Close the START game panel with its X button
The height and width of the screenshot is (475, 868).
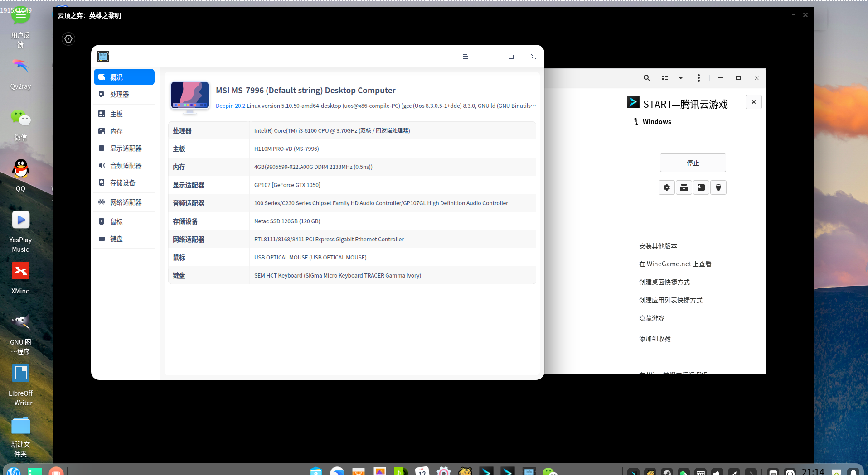[753, 102]
